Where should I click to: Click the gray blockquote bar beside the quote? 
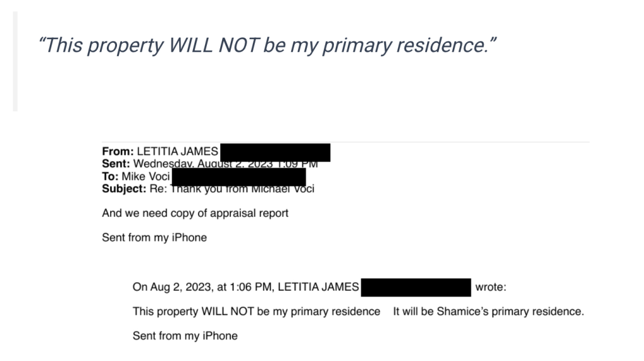(15, 62)
